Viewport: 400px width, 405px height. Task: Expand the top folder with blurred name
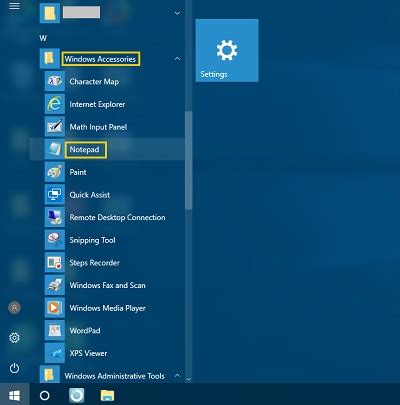click(x=177, y=13)
